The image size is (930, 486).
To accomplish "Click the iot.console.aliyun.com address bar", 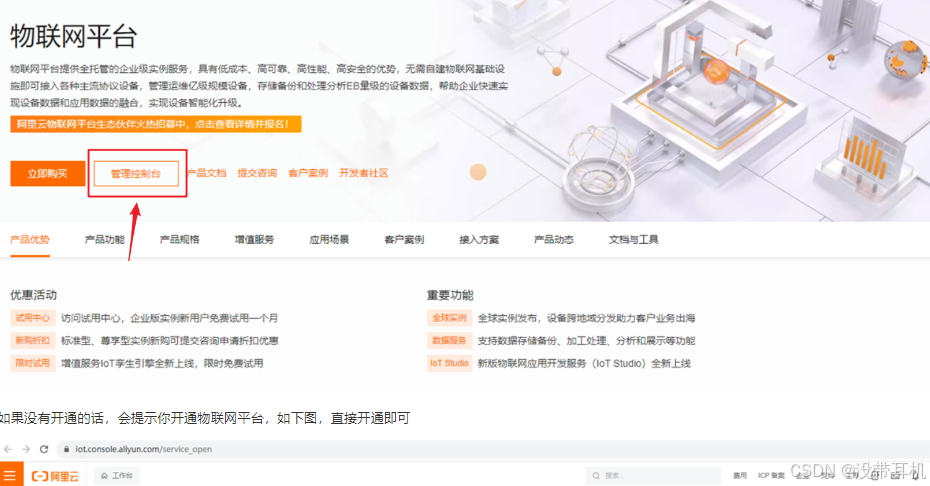I will [492, 449].
